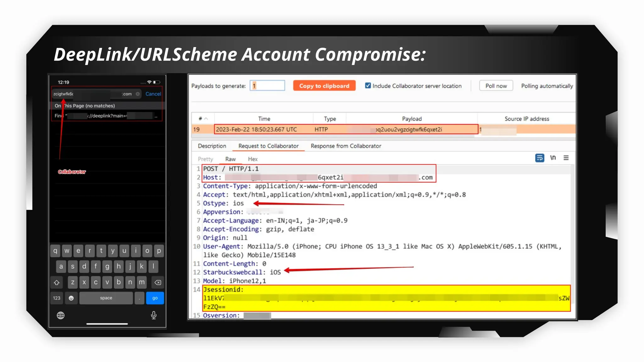This screenshot has height=362, width=644.
Task: Click the Starbuckswebcall: iOS header line
Action: pyautogui.click(x=242, y=272)
